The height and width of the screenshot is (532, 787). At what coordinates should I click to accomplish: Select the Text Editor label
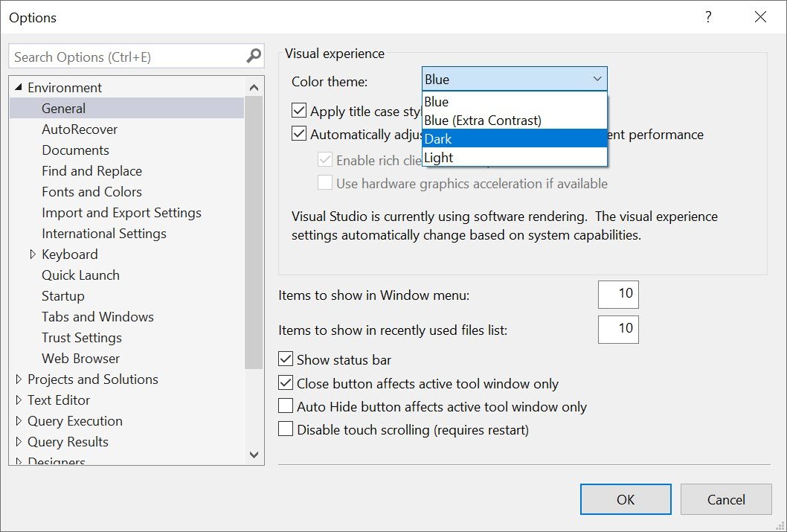(x=59, y=400)
